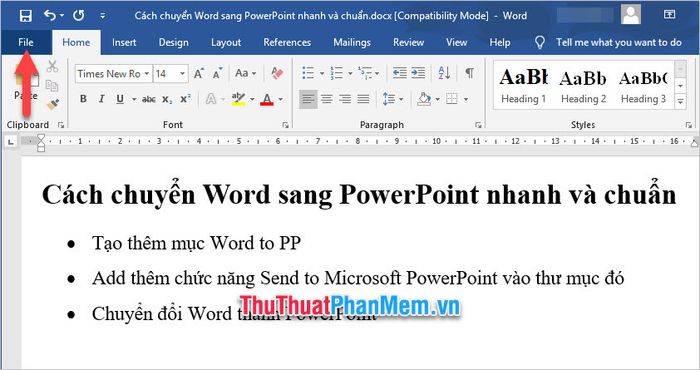This screenshot has height=370, width=700.
Task: Toggle Subscript formatting
Action: (x=167, y=99)
